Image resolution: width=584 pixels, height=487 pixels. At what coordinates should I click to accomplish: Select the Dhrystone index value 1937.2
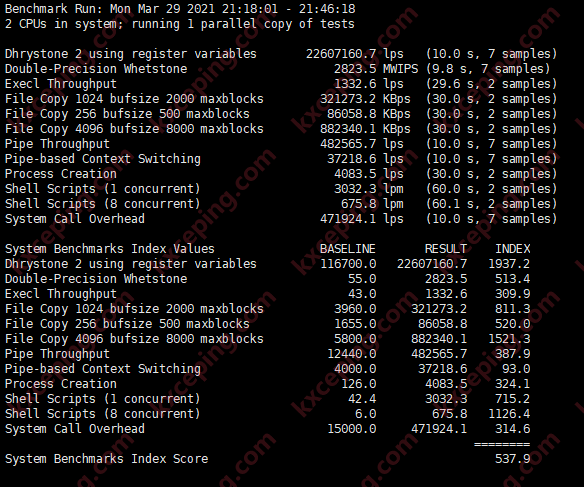(x=509, y=264)
